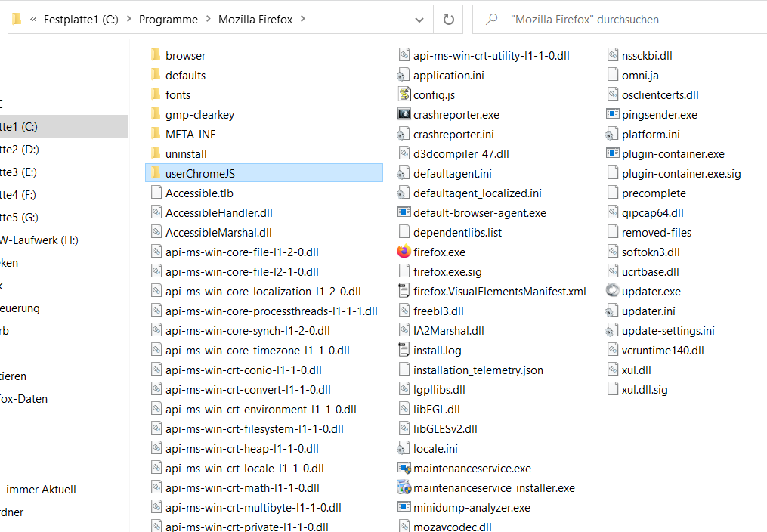This screenshot has width=767, height=532.
Task: Click the crashreporter.exe icon
Action: 404,114
